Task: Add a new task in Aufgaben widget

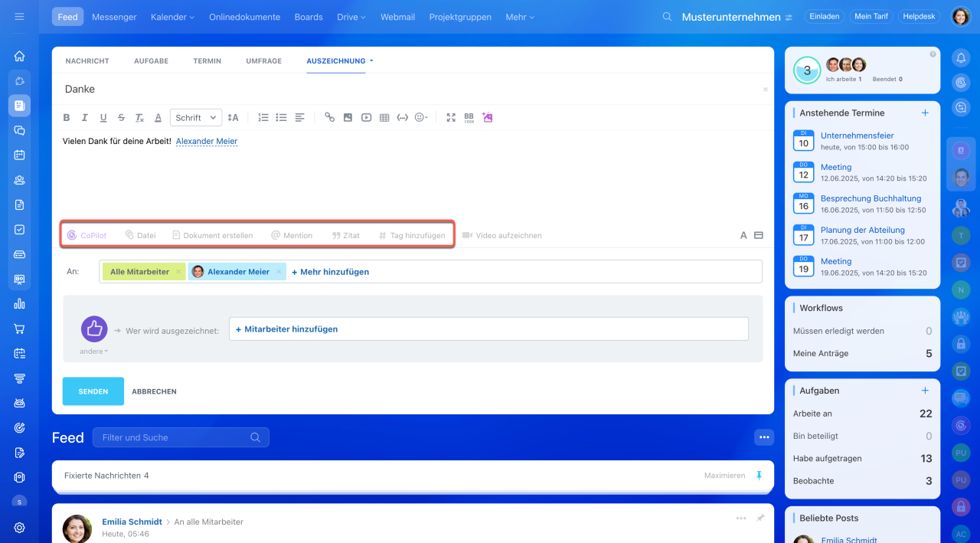Action: [925, 391]
